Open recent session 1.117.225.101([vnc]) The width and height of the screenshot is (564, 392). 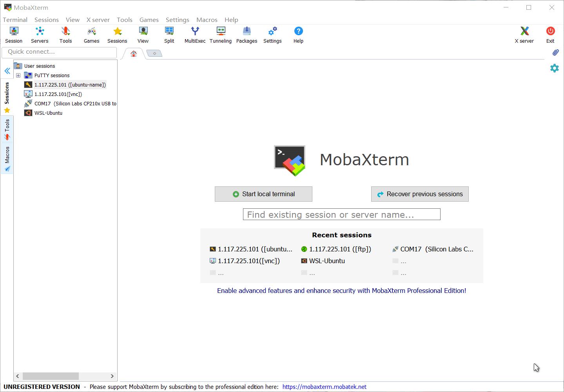tap(245, 261)
